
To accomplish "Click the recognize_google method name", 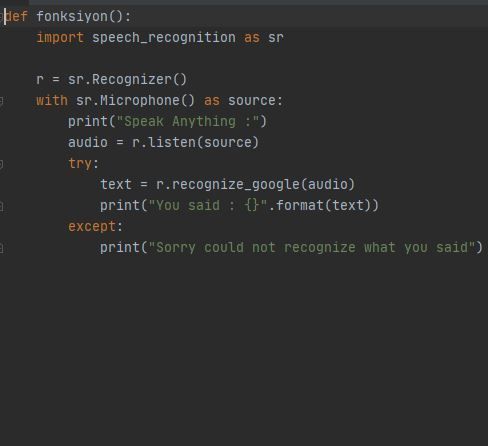I will pos(235,185).
